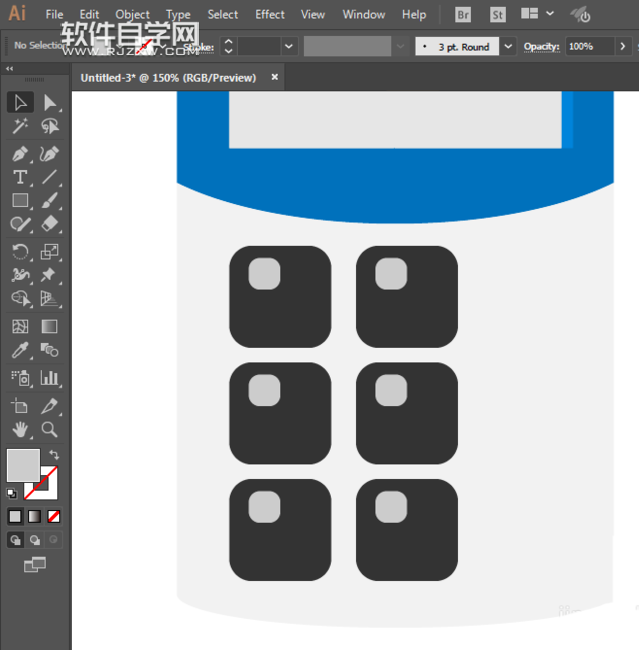This screenshot has width=639, height=650.
Task: Click the Zoom magnifier tool
Action: [49, 430]
